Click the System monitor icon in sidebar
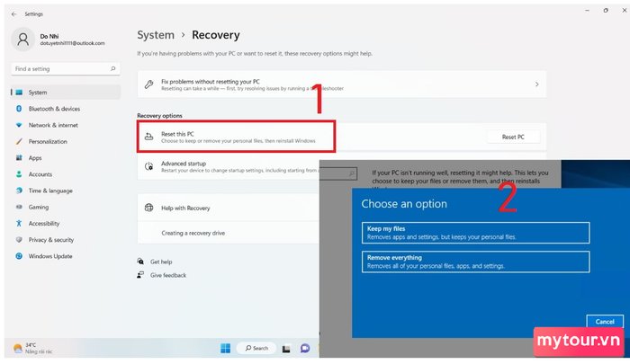This screenshot has height=364, width=630. point(19,93)
